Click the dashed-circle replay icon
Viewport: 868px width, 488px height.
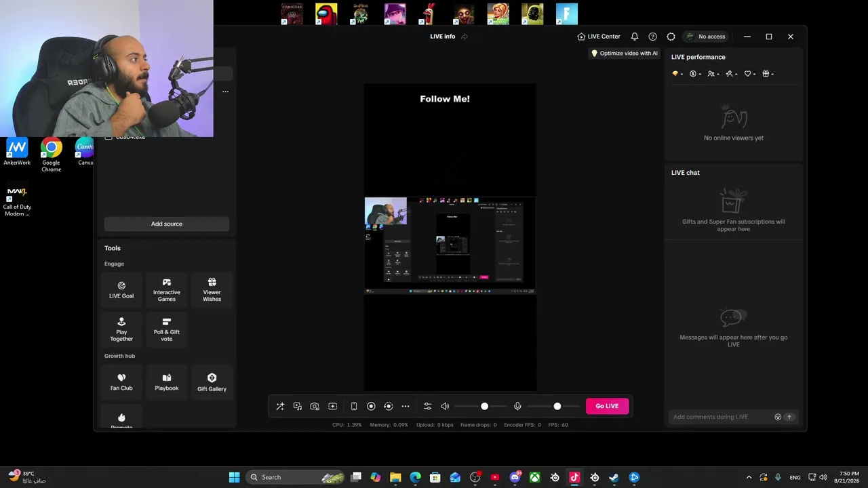click(389, 406)
